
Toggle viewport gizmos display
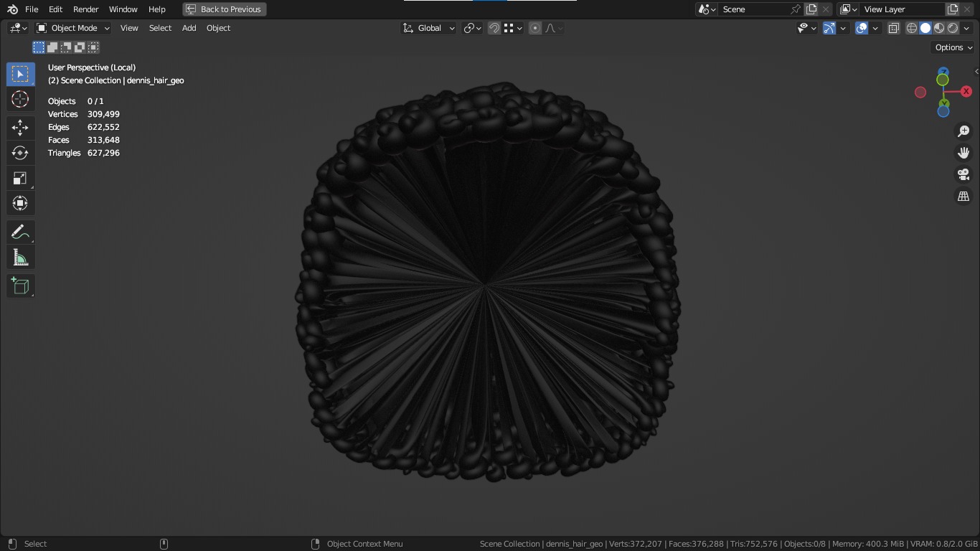(x=829, y=28)
